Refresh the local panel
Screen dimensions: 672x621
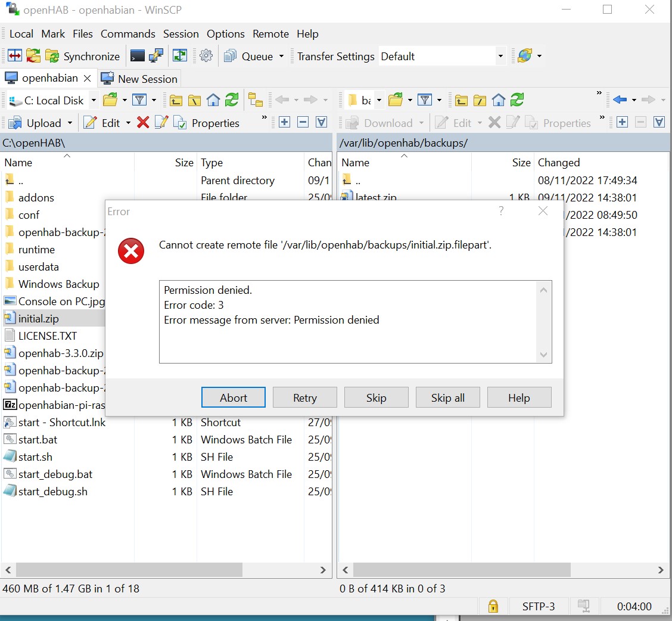232,100
